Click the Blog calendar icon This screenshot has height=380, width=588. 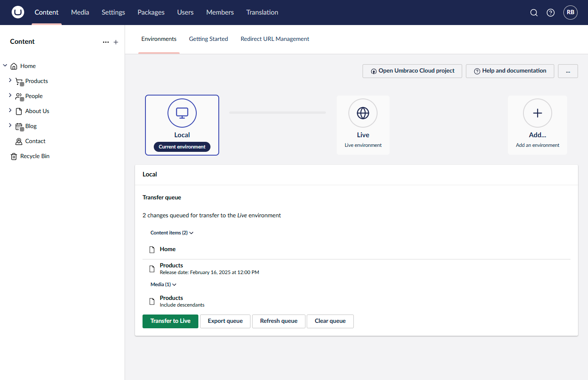(x=20, y=126)
